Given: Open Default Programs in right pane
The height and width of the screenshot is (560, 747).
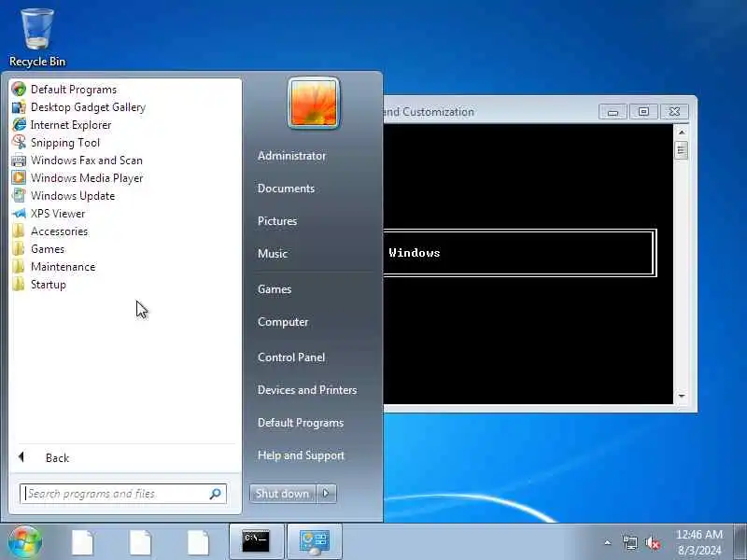Looking at the screenshot, I should click(x=300, y=423).
